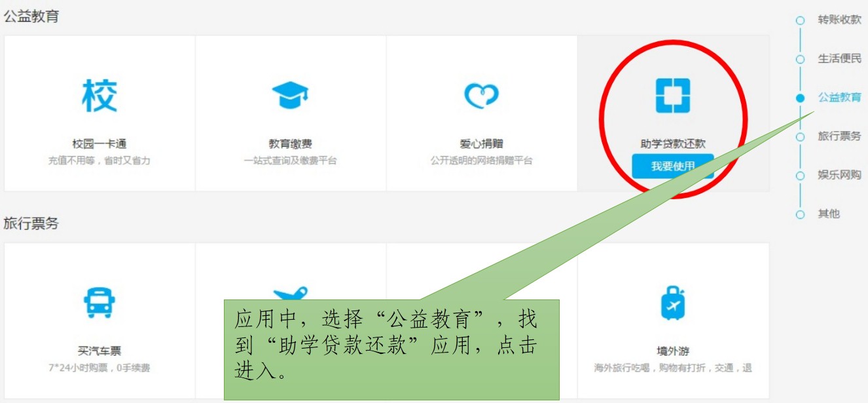Open the heart-shaped 爱心捐赠 icon
This screenshot has height=403, width=868.
481,96
